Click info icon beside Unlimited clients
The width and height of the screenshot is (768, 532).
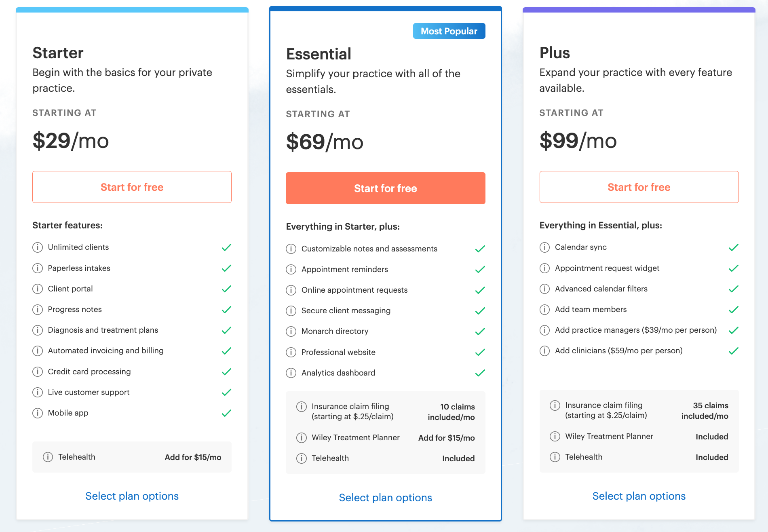tap(38, 247)
